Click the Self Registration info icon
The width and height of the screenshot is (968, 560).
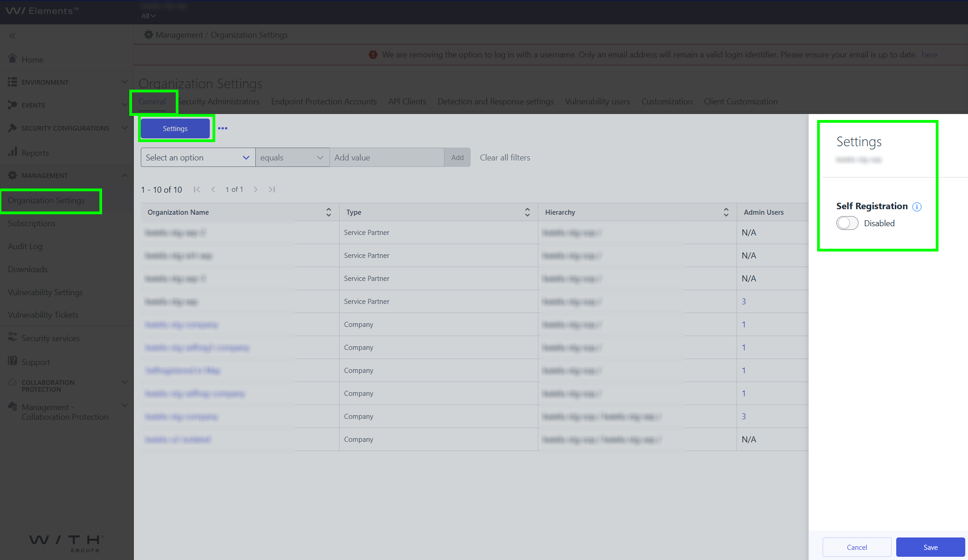(x=917, y=206)
